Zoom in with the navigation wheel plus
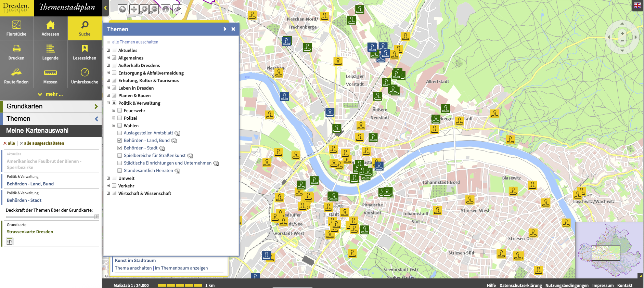 [622, 33]
